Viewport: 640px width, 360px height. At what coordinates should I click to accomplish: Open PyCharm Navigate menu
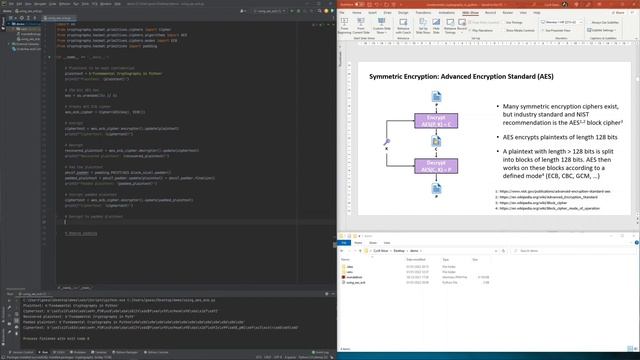tap(40, 4)
